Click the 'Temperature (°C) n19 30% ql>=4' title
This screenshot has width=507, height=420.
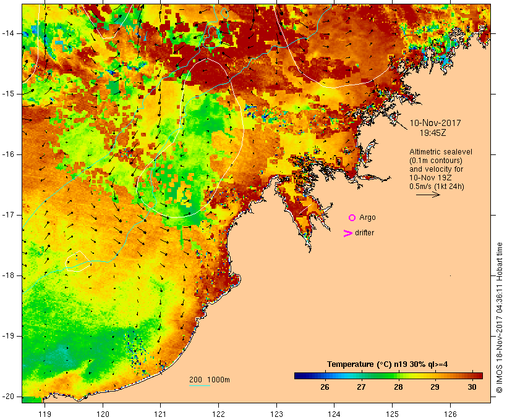pos(388,364)
